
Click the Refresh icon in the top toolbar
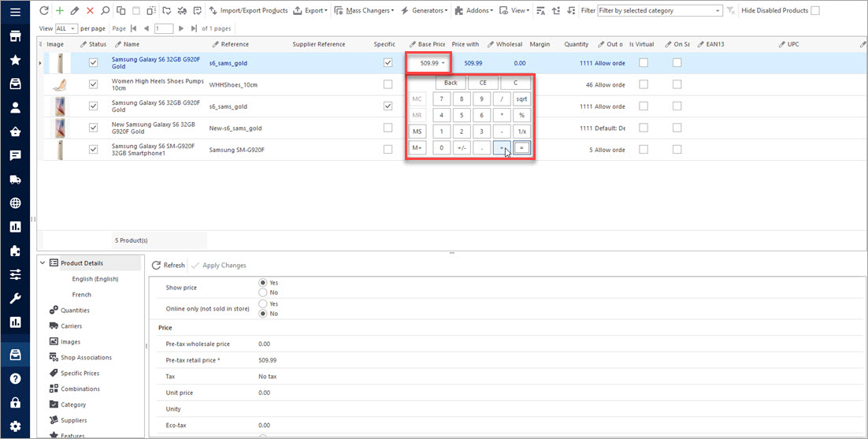click(44, 10)
